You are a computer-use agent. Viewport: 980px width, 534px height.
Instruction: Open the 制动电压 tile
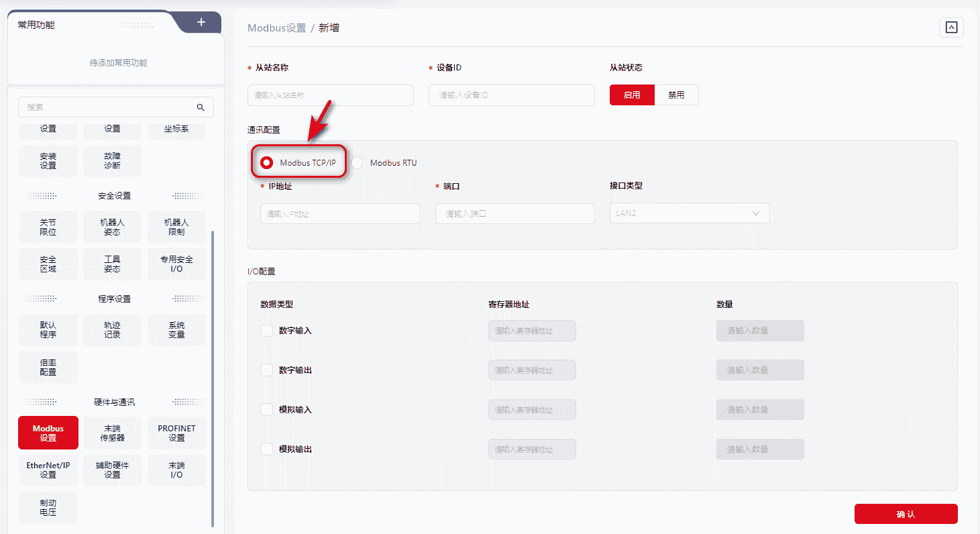coord(48,507)
